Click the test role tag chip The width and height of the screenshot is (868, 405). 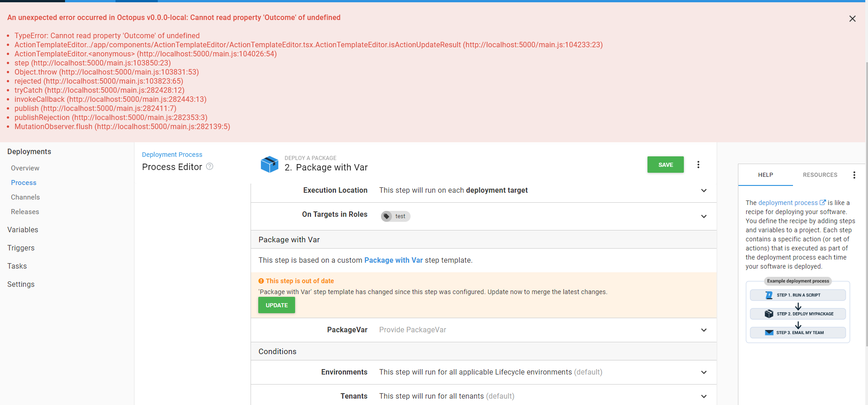click(x=396, y=216)
